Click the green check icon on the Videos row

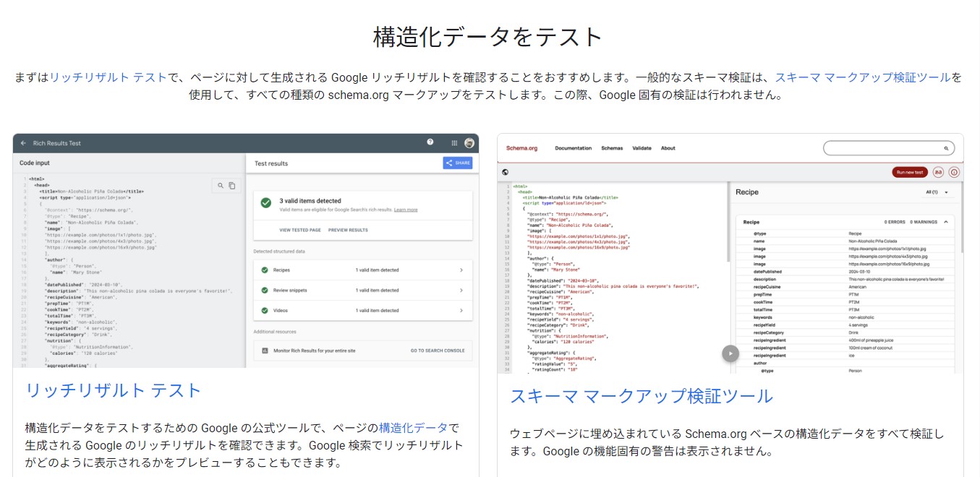click(x=265, y=311)
